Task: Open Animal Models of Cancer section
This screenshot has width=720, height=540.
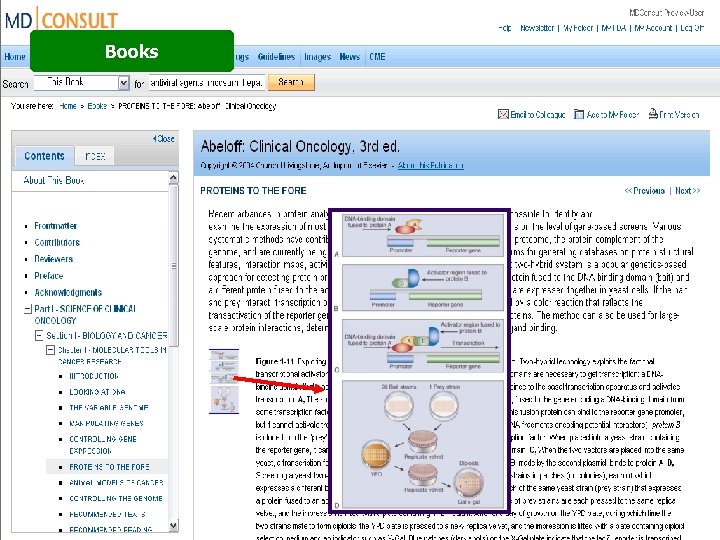Action: [x=116, y=483]
